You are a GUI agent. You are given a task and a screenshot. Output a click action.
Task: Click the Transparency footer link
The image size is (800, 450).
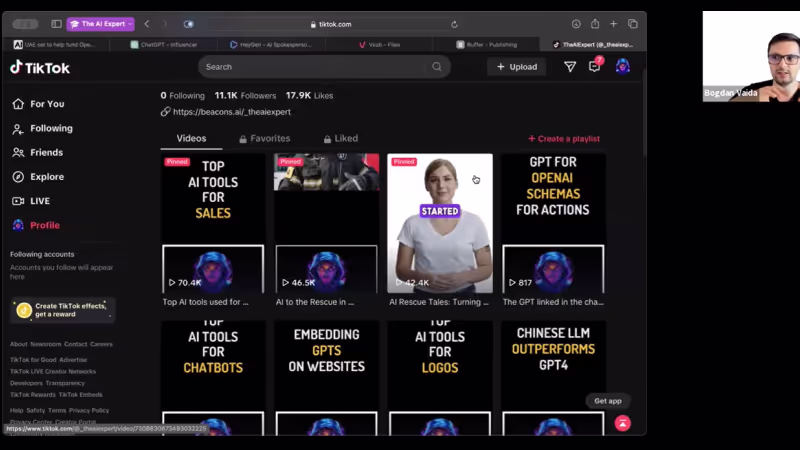pos(65,383)
